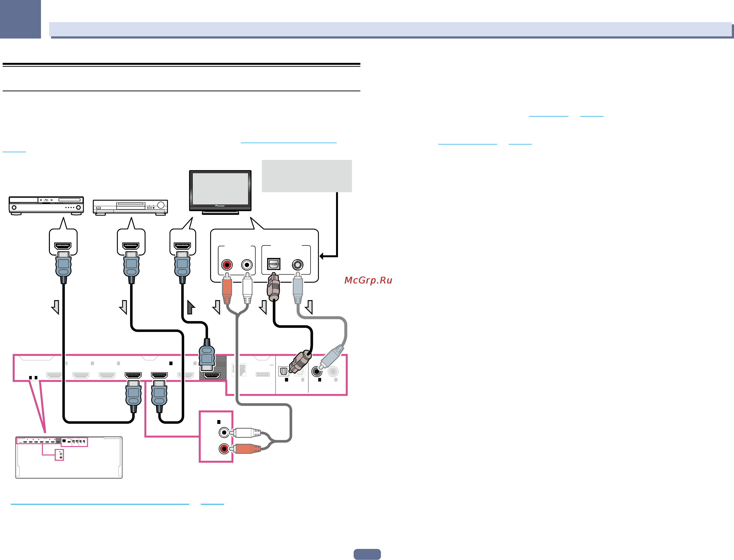Click white RCA plug at the TV panel
This screenshot has width=734, height=560.
(x=247, y=288)
